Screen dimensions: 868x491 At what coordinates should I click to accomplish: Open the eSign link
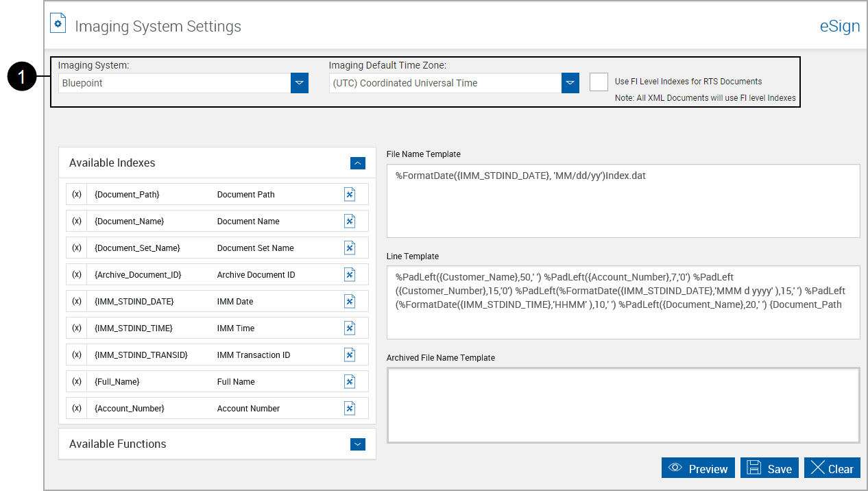click(x=839, y=26)
